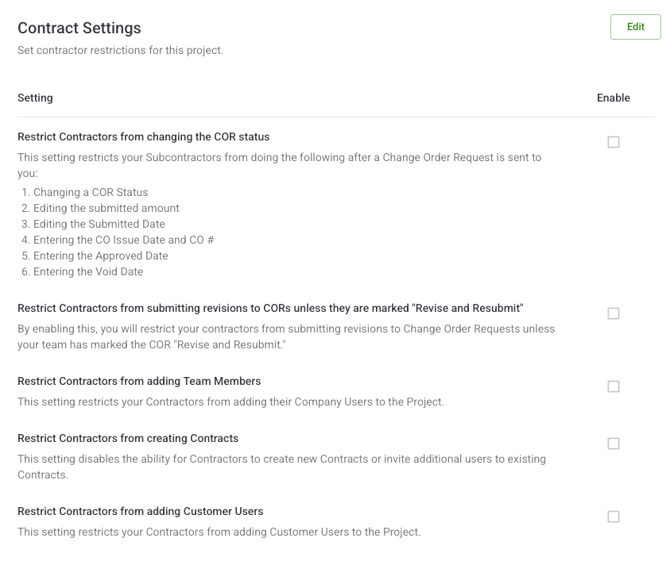Click list item "Changing a COR Status"

[x=91, y=192]
